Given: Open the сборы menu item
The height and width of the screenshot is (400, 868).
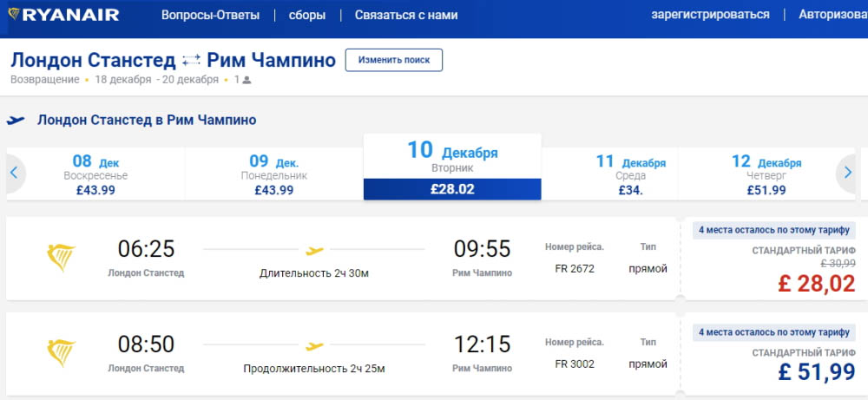Looking at the screenshot, I should pyautogui.click(x=306, y=15).
